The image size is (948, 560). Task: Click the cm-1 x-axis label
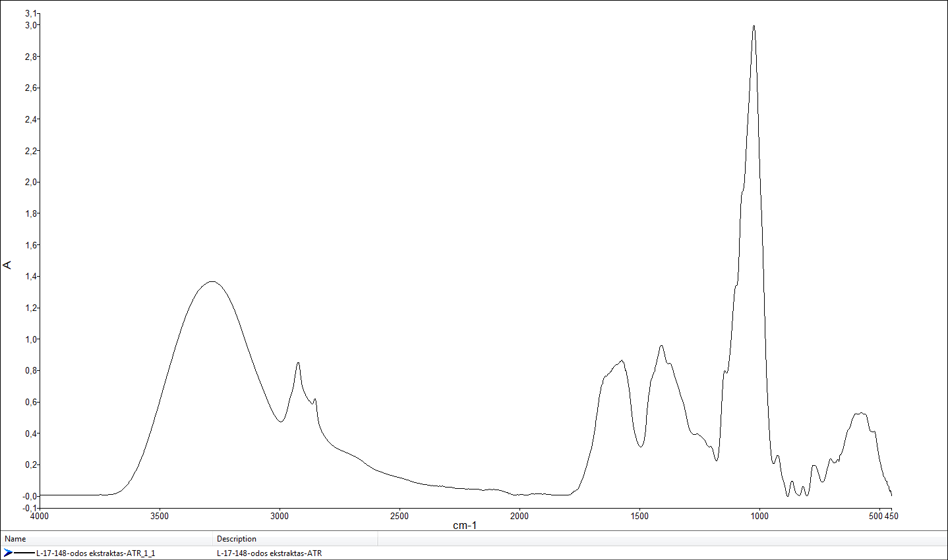click(x=464, y=525)
